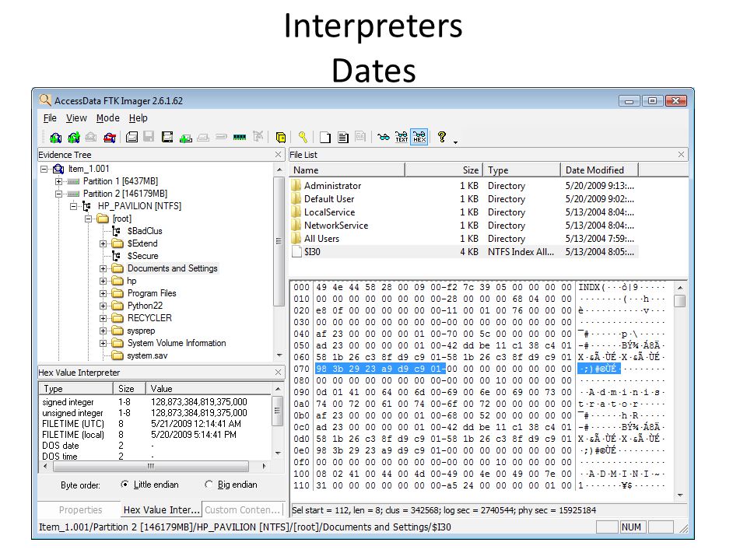Image resolution: width=747 pixels, height=560 pixels.
Task: Collapse the HP_PAVILION [NTFS] node
Action: [x=73, y=206]
